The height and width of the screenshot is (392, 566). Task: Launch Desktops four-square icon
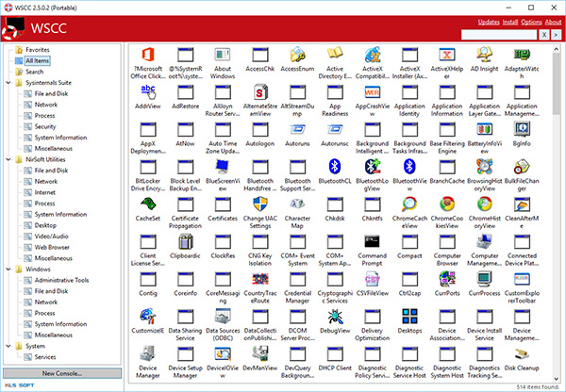pyautogui.click(x=409, y=317)
